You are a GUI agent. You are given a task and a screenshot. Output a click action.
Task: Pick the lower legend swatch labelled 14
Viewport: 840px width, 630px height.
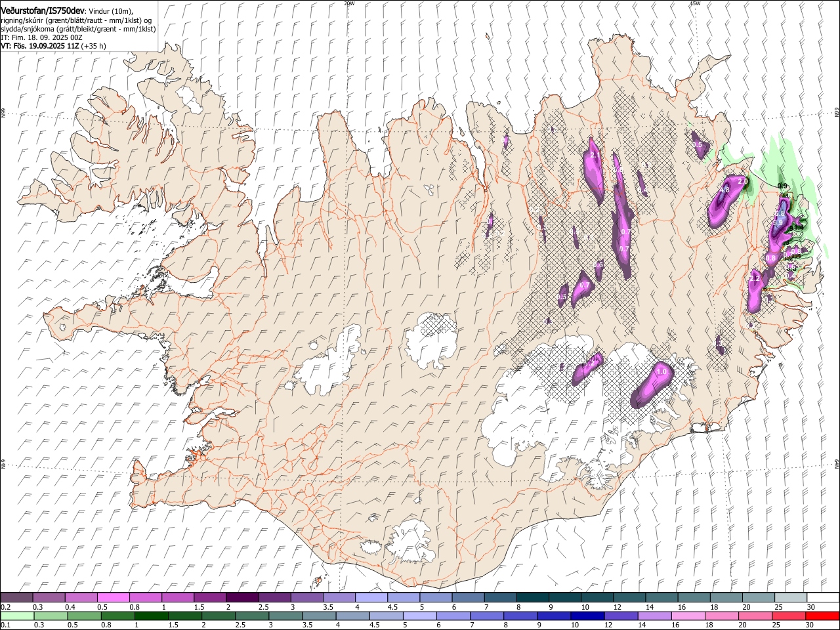(x=654, y=616)
